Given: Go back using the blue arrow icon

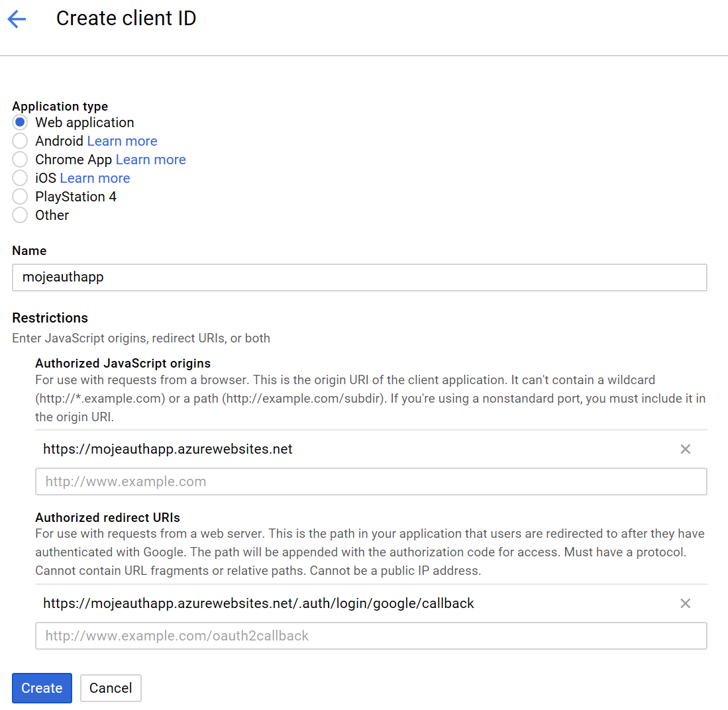Looking at the screenshot, I should (x=17, y=19).
